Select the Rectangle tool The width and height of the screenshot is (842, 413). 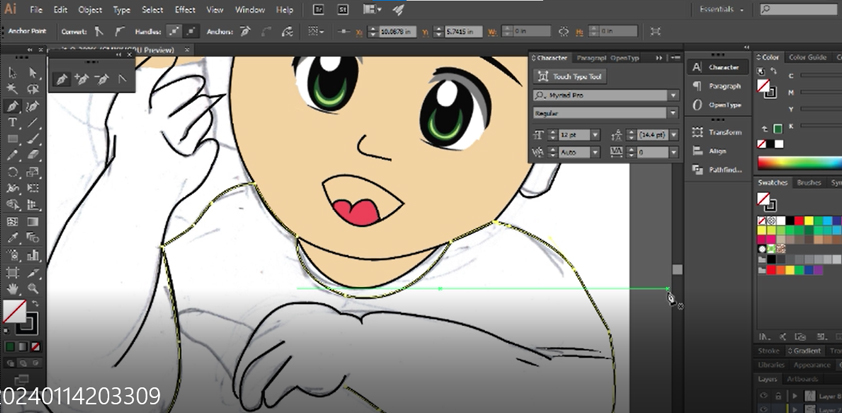pyautogui.click(x=12, y=139)
